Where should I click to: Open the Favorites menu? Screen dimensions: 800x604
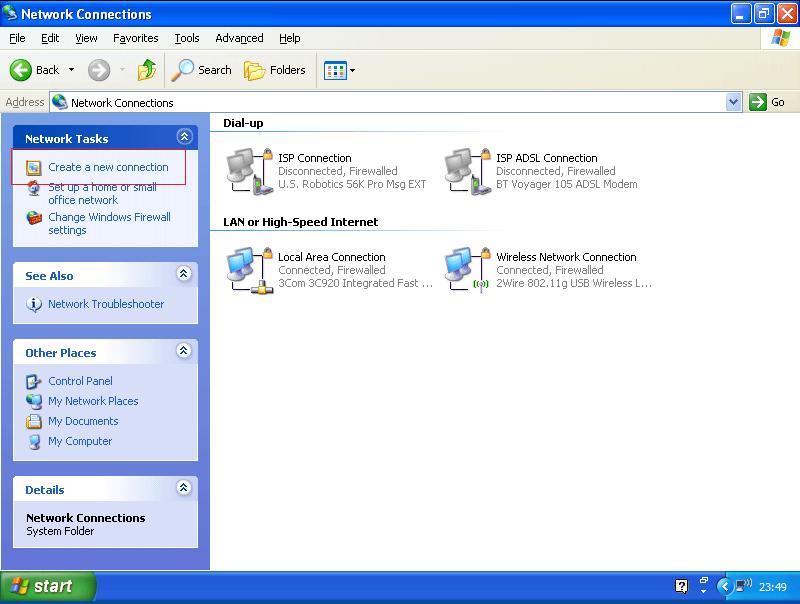point(136,38)
